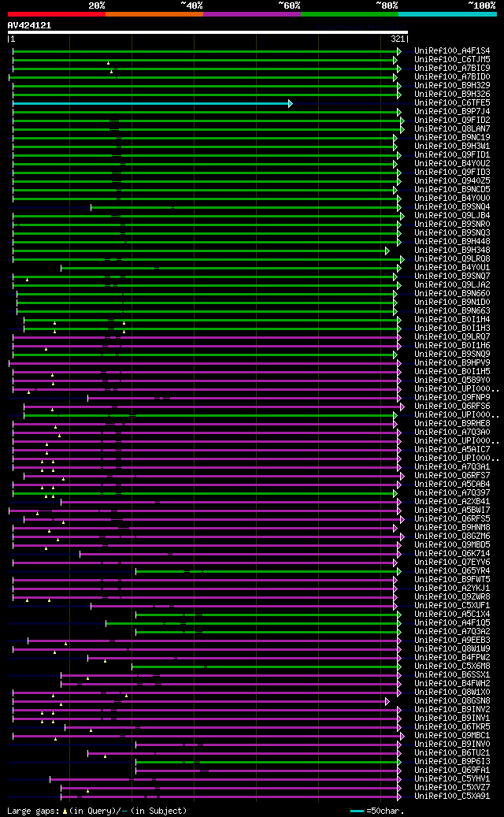Click the white query sequence bar

point(208,32)
